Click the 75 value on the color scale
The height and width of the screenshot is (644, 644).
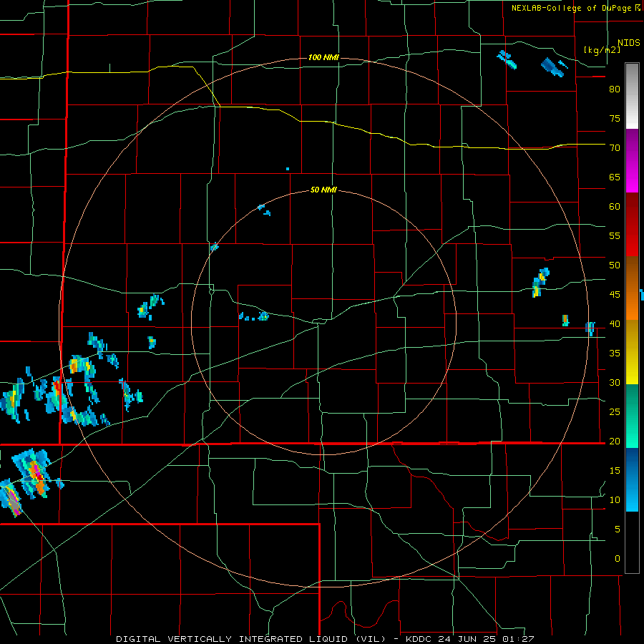(615, 118)
